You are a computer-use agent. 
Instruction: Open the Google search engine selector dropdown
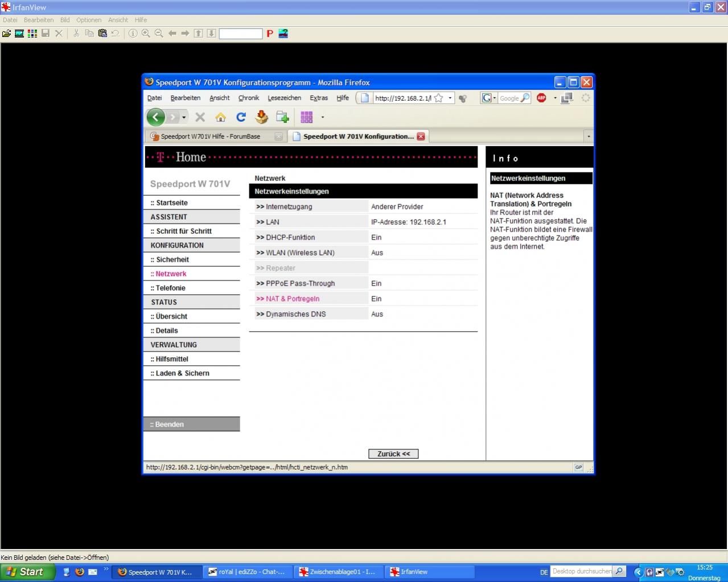494,98
